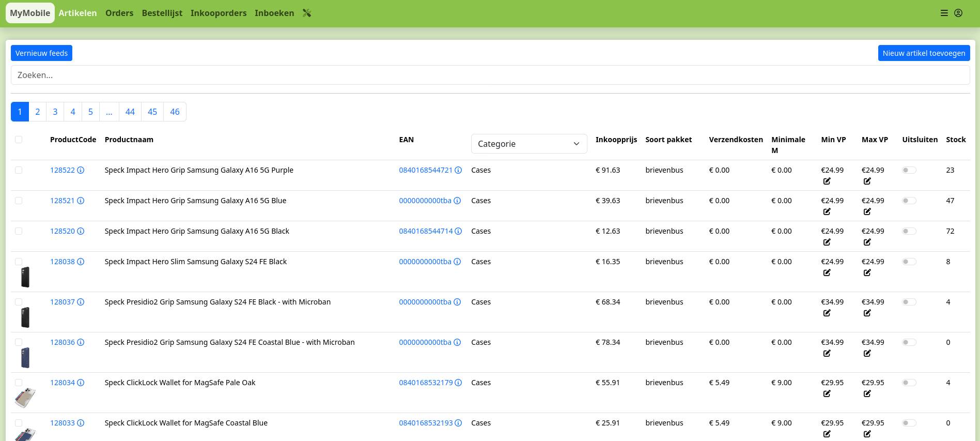The height and width of the screenshot is (441, 980).
Task: Edit Max VP for product 128520
Action: [867, 242]
